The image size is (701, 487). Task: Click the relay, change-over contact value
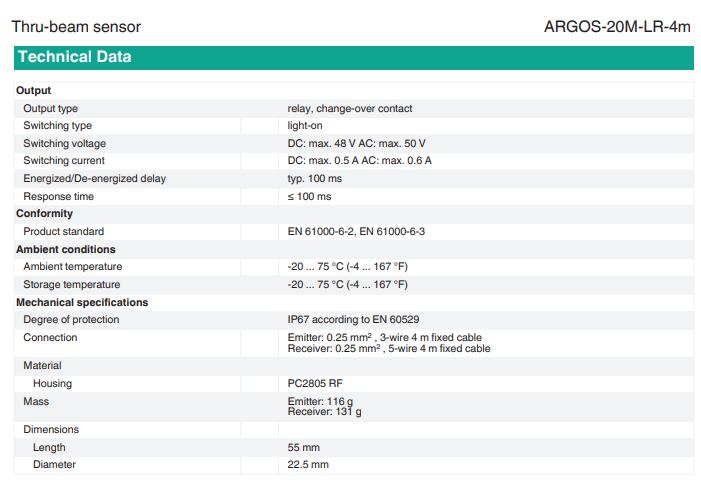coord(349,108)
